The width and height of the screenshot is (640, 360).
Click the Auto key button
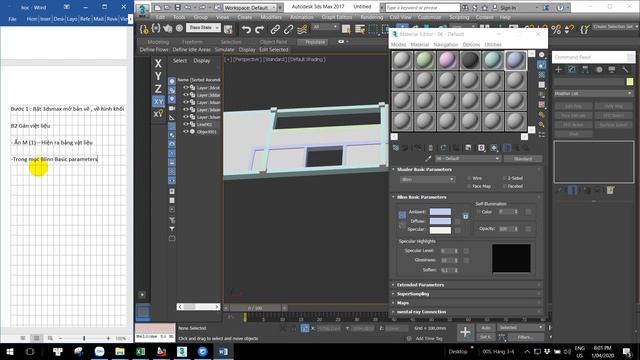(x=486, y=328)
